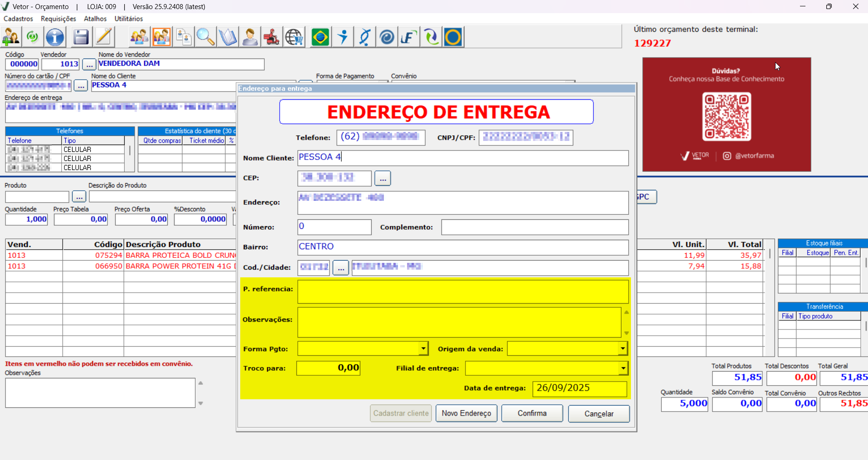Click the Brazil flag icon
Image resolution: width=868 pixels, height=460 pixels.
pos(320,37)
